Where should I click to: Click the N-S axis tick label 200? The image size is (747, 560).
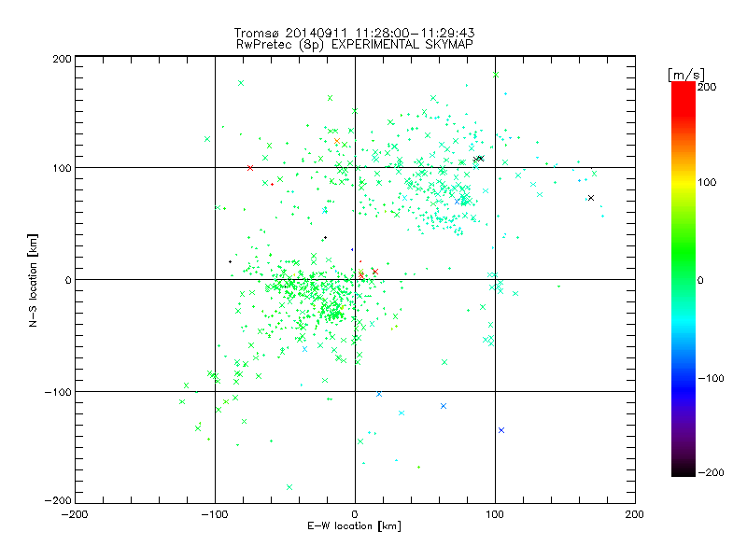click(x=62, y=59)
